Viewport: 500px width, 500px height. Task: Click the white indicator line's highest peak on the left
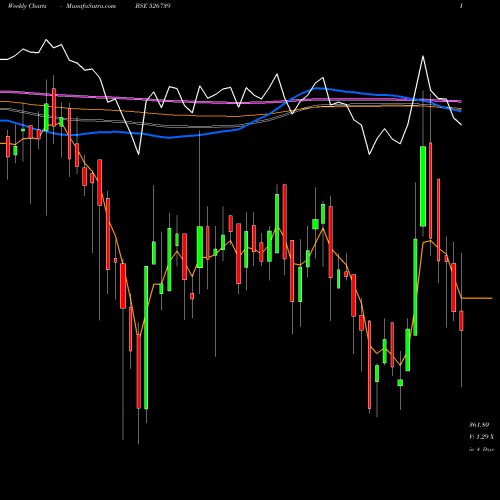(x=46, y=40)
